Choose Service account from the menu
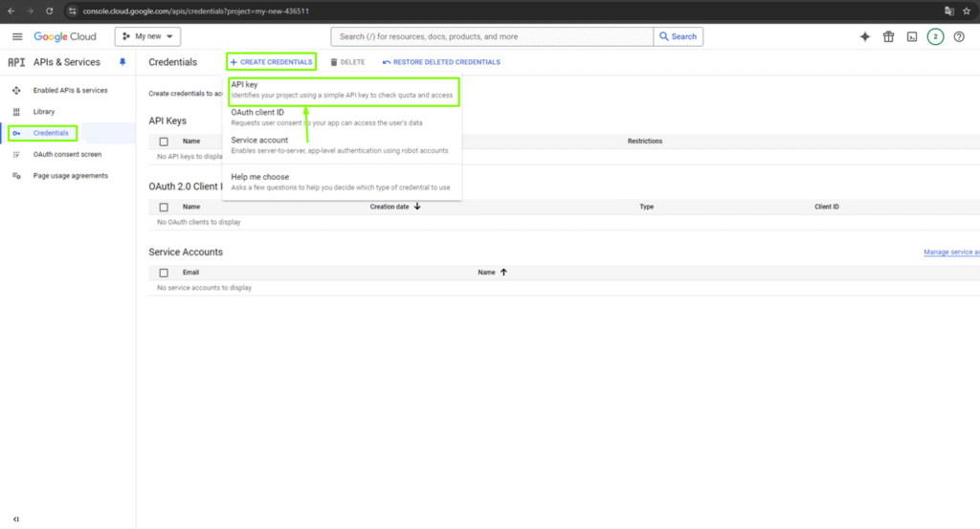The width and height of the screenshot is (980, 529). 342,144
